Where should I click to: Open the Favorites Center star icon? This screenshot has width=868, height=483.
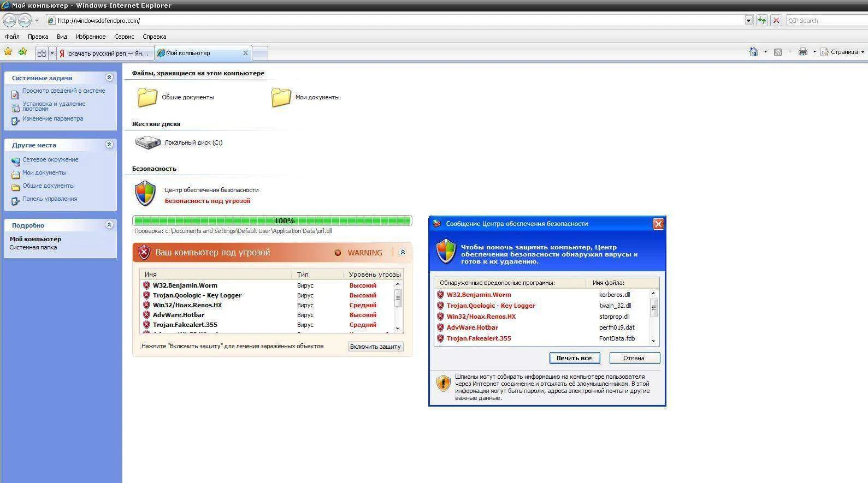(8, 52)
